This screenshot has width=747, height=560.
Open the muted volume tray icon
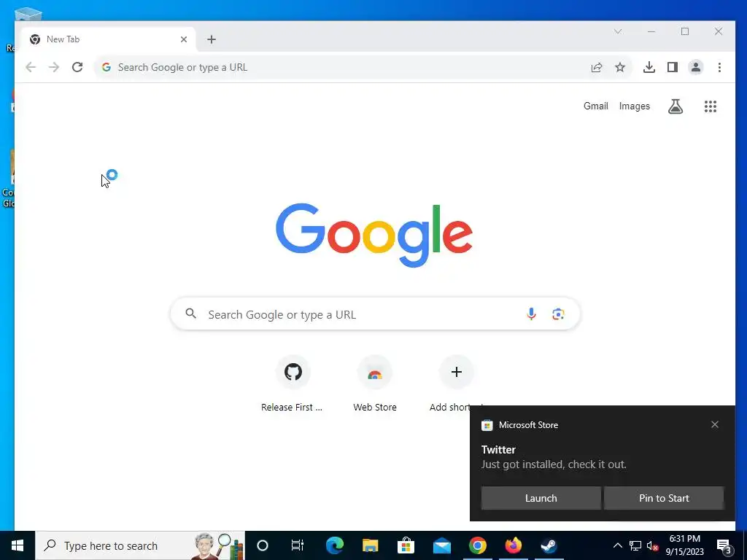pyautogui.click(x=652, y=545)
